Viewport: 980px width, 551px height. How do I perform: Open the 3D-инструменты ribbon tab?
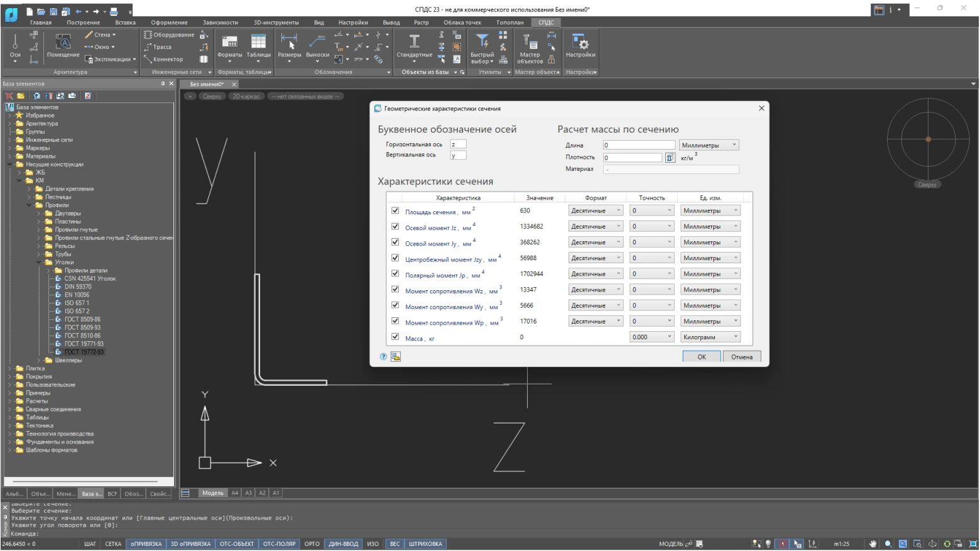coord(276,23)
